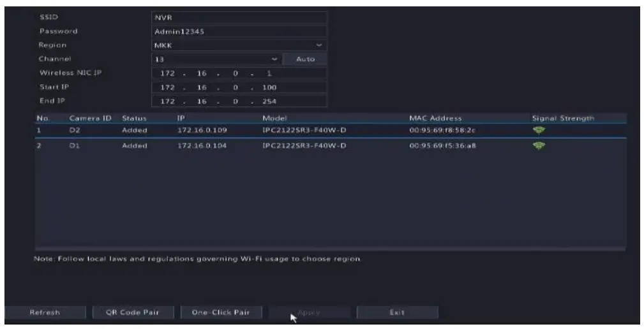The width and height of the screenshot is (644, 329).
Task: Click MAC address 00:95:69:f8:58:2c
Action: pos(442,131)
